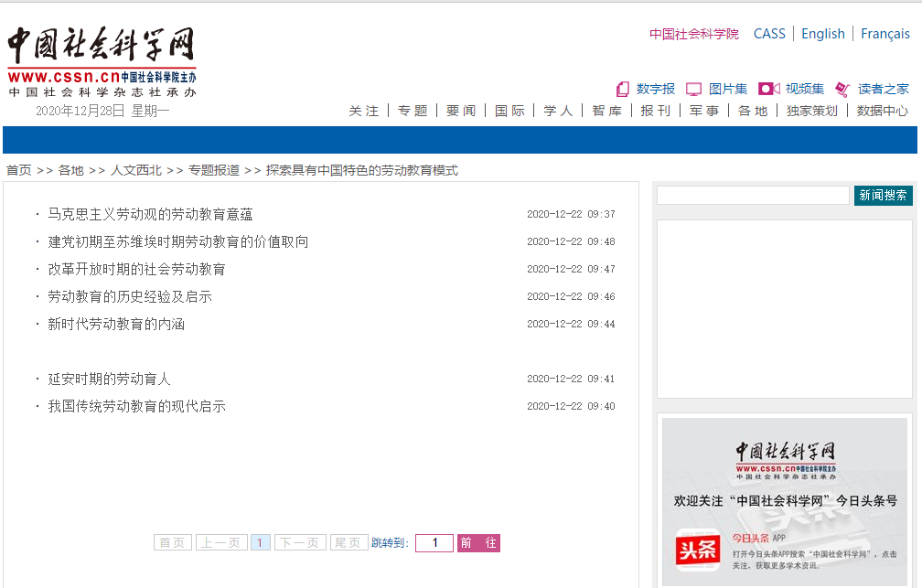Open article 马克思主义劳动观的劳动教育意蕴

[150, 215]
